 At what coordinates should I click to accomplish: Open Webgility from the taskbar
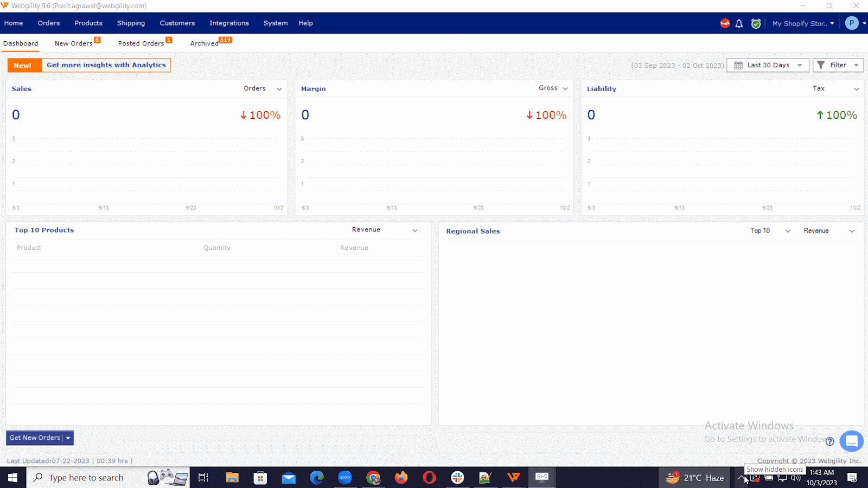pos(513,477)
